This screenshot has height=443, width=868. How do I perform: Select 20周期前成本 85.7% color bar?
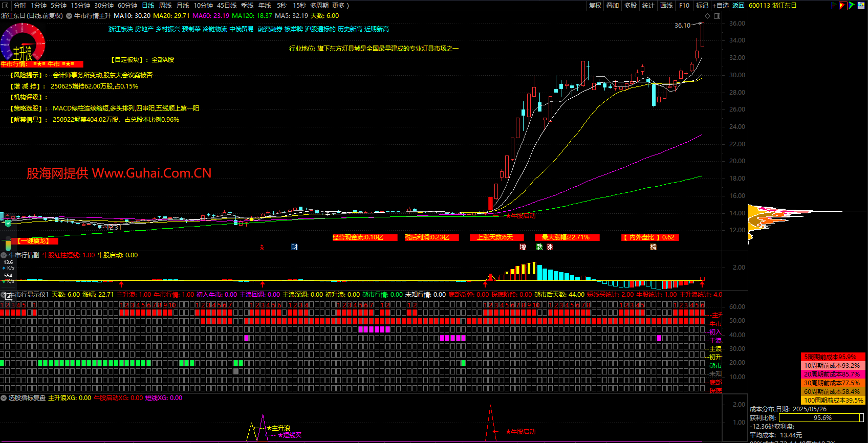point(833,374)
